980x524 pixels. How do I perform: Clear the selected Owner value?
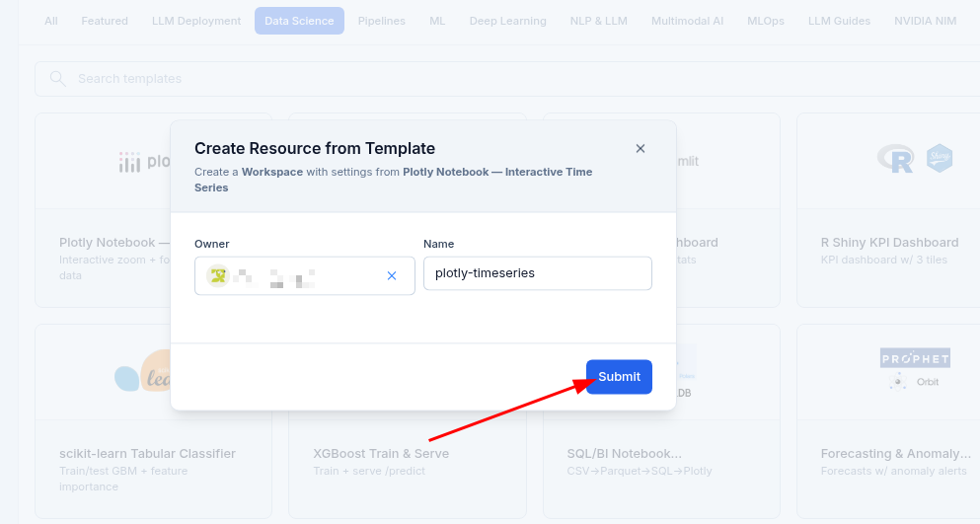pos(392,275)
